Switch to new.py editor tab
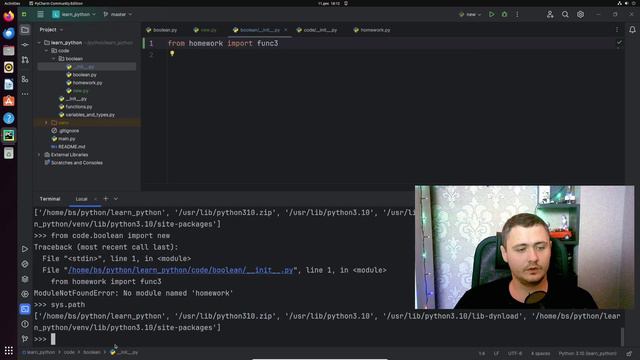The image size is (640, 360). 205,30
